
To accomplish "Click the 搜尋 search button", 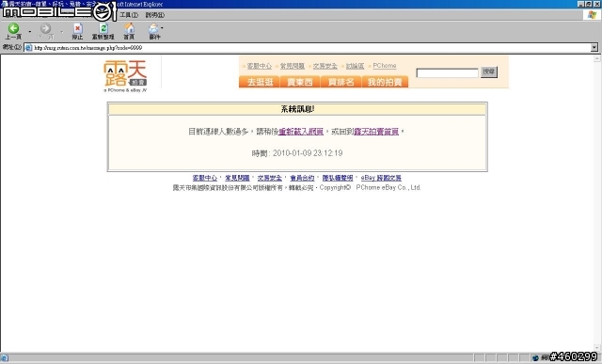I will pos(489,71).
